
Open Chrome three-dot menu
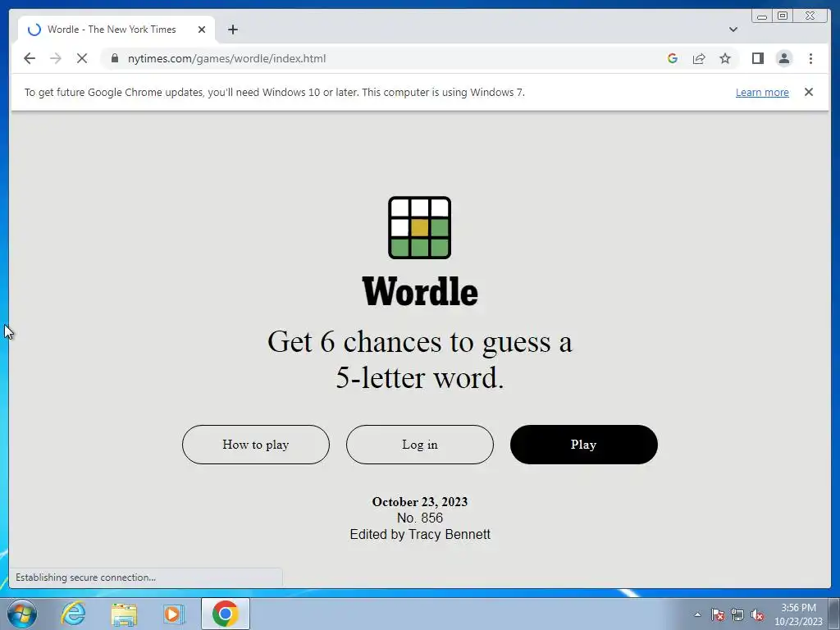pos(810,58)
